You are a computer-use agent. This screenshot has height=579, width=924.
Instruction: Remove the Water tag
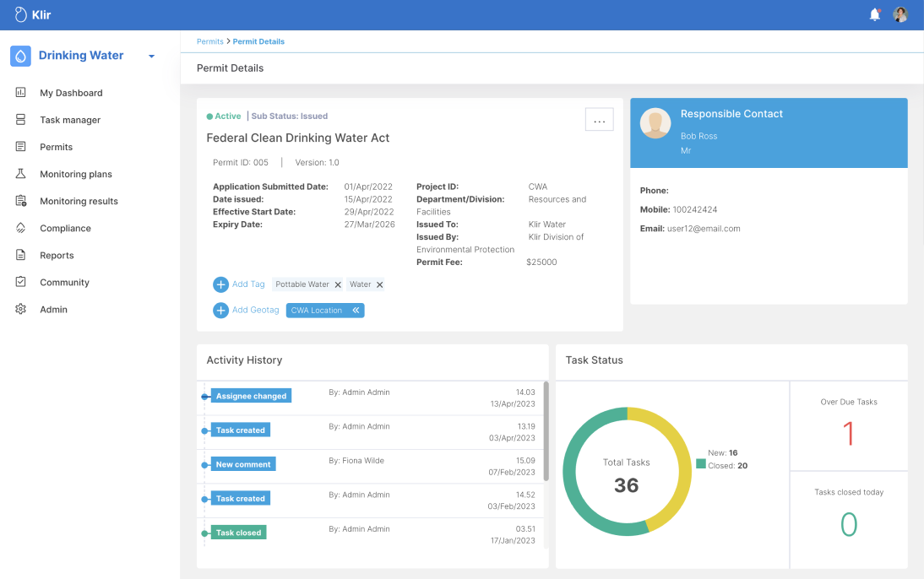(379, 285)
